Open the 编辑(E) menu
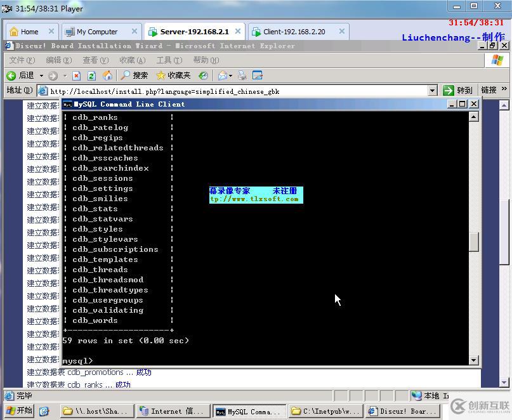The width and height of the screenshot is (512, 420). click(59, 60)
